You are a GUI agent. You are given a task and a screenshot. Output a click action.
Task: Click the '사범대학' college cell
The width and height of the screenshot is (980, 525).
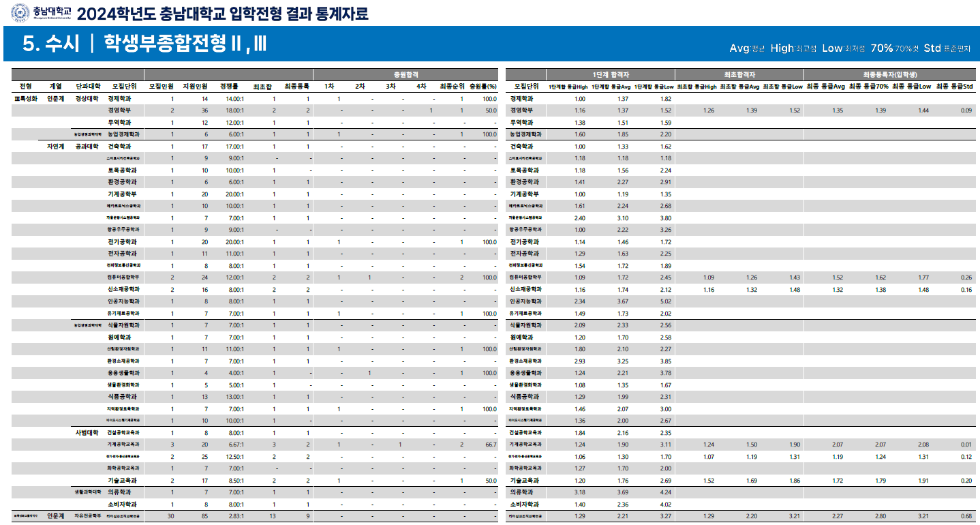tap(88, 432)
